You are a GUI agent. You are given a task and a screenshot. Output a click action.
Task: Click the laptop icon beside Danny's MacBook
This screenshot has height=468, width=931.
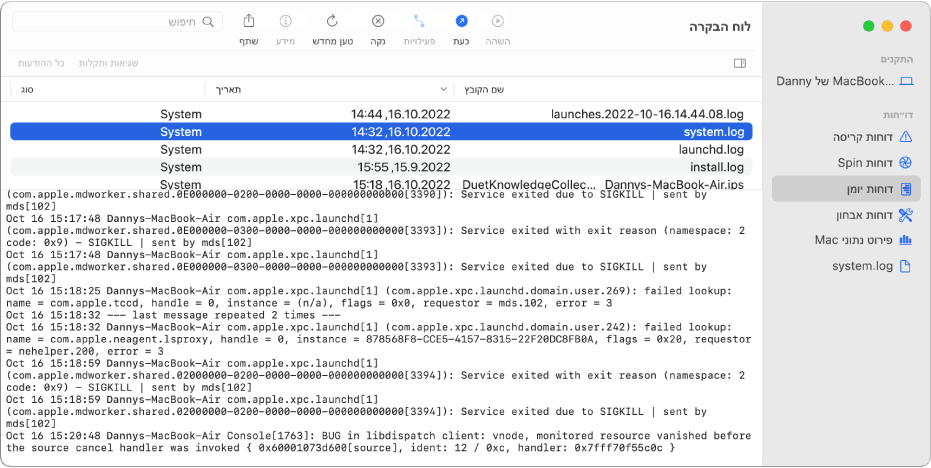(x=906, y=81)
